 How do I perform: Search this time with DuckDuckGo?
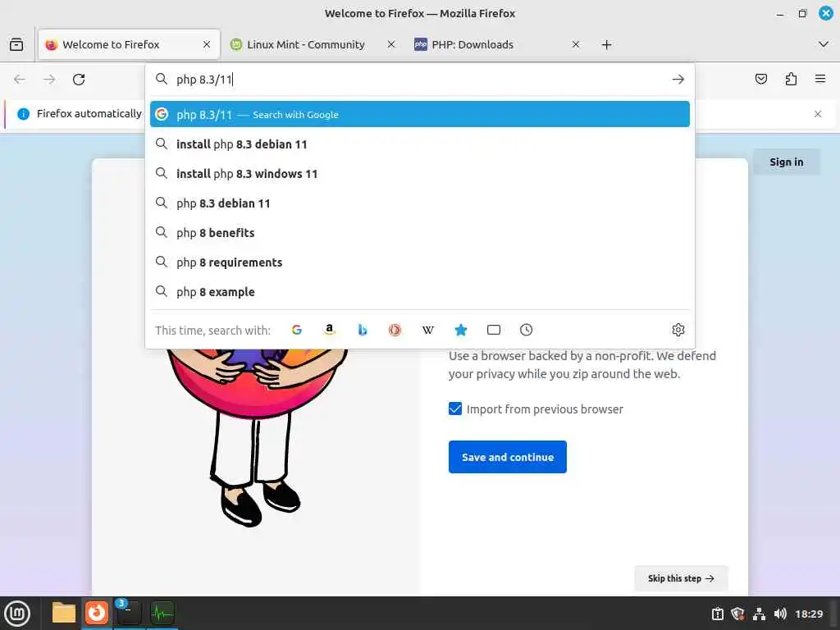pyautogui.click(x=395, y=330)
